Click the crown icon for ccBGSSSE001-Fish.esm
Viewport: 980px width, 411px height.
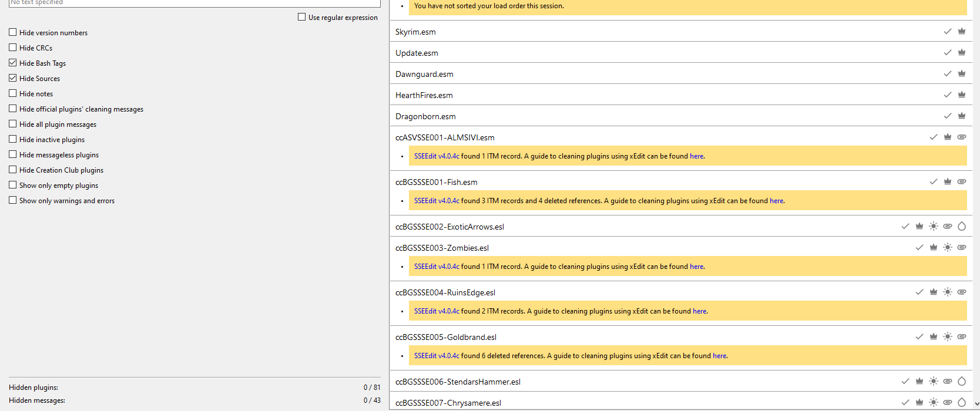point(948,182)
